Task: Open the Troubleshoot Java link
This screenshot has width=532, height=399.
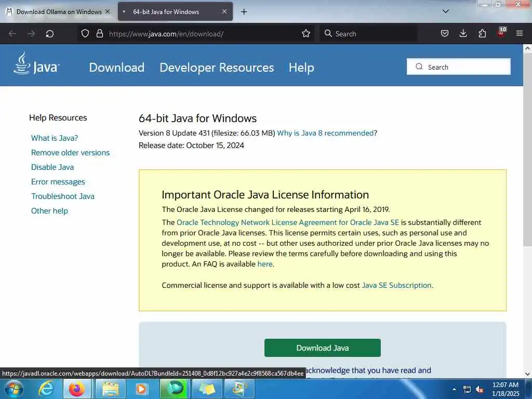Action: 63,196
